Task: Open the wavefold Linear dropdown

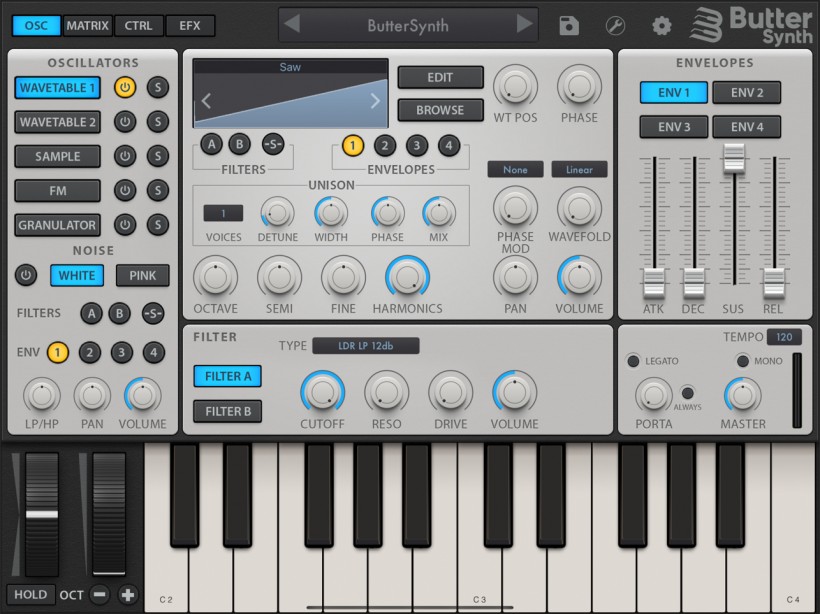Action: pos(579,170)
